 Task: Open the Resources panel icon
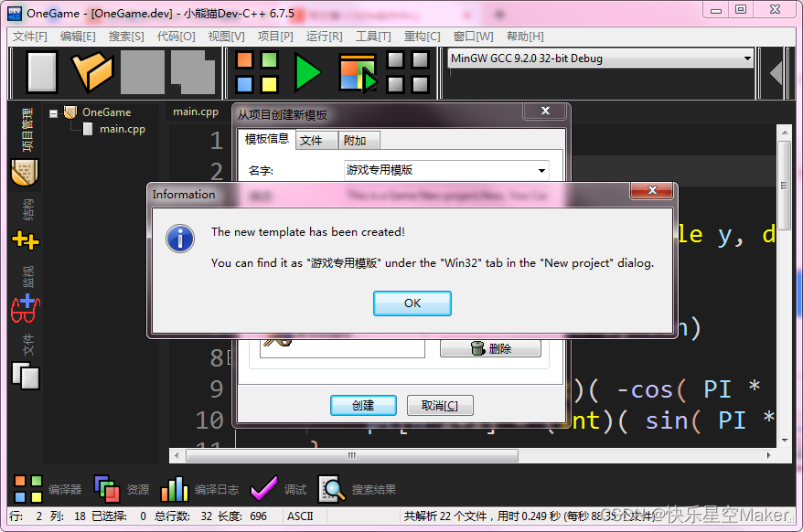(x=106, y=488)
